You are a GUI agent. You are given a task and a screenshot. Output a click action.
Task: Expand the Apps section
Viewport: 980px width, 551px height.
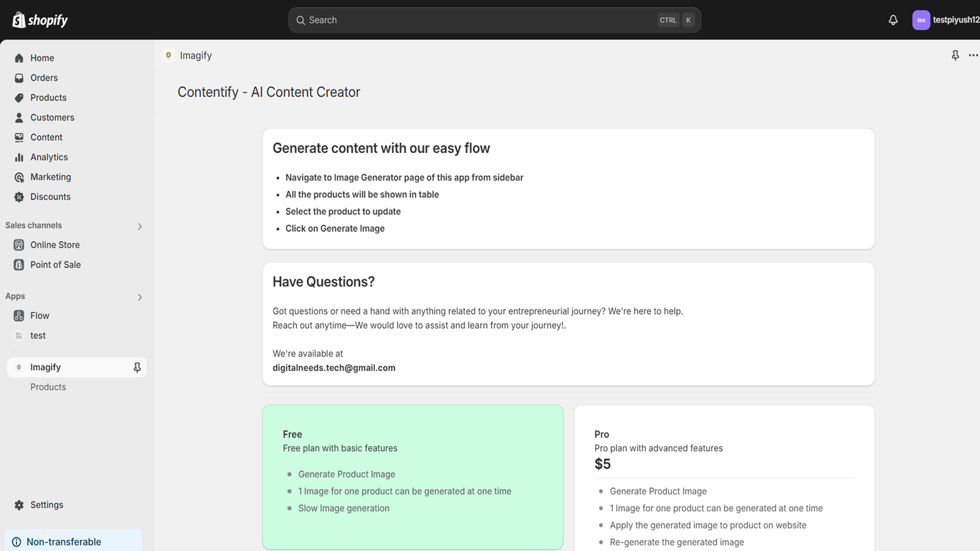pos(140,297)
